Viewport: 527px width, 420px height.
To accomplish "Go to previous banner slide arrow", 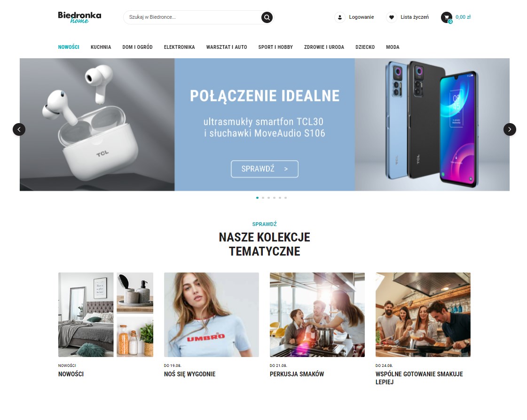I will click(x=19, y=129).
